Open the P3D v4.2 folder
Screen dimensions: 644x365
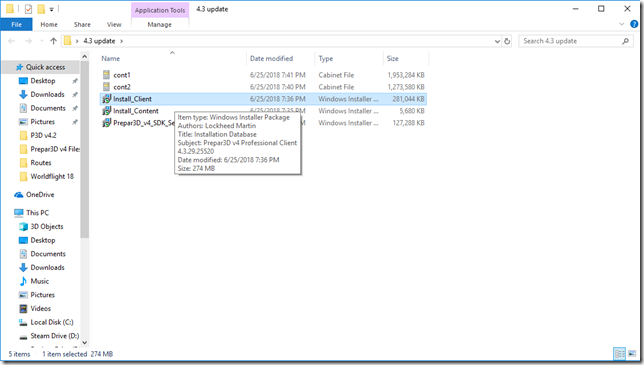point(43,135)
